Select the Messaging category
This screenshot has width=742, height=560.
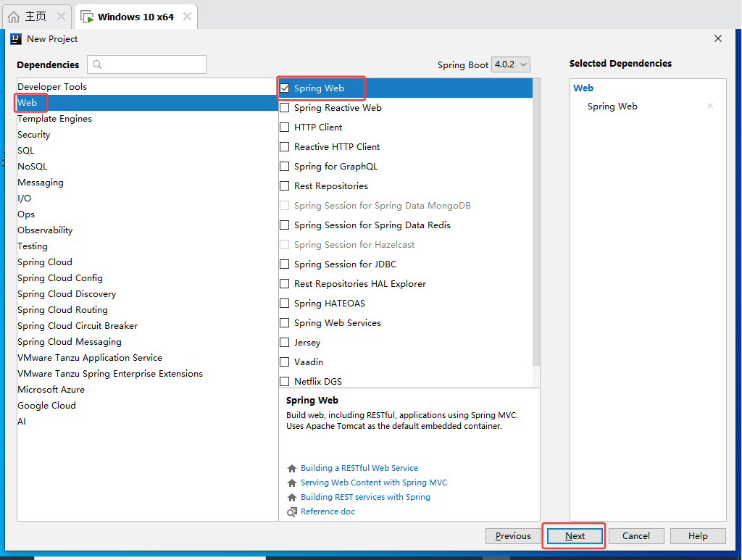point(147,182)
